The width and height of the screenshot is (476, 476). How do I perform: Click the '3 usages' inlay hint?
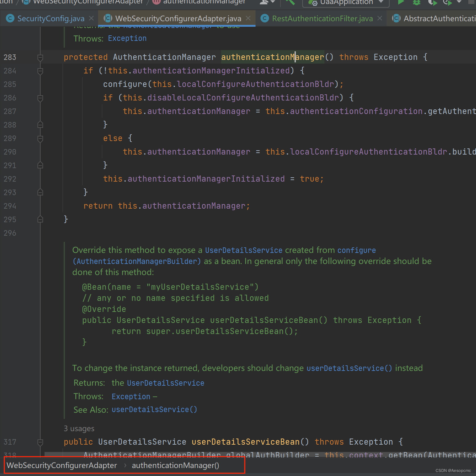click(x=79, y=428)
